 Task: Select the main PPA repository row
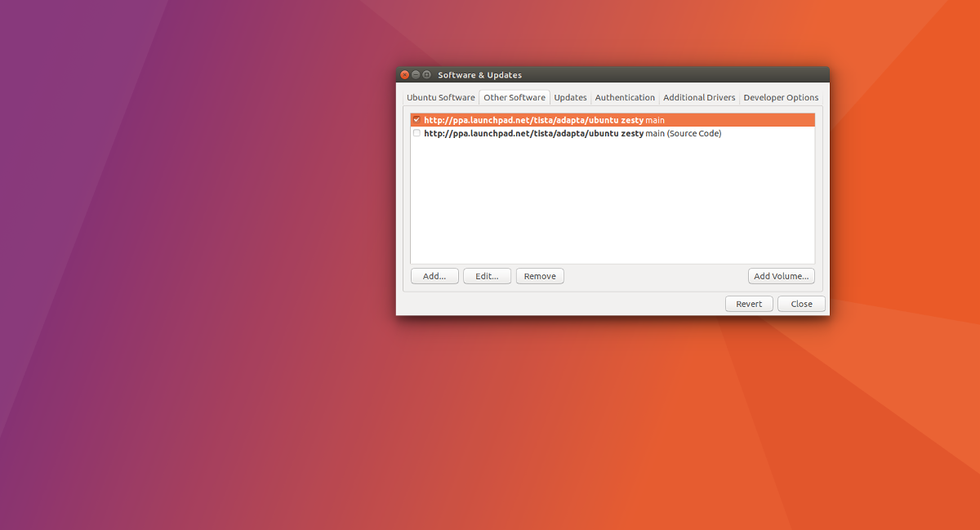coord(572,119)
